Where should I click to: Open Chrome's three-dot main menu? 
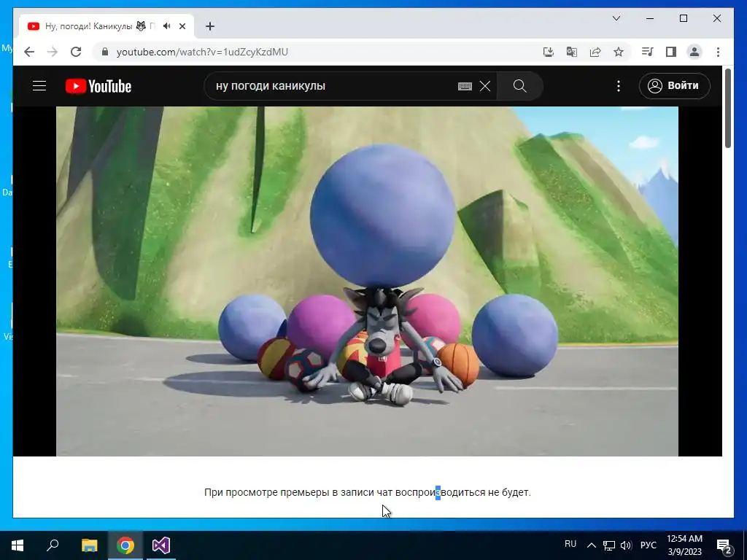[x=718, y=52]
